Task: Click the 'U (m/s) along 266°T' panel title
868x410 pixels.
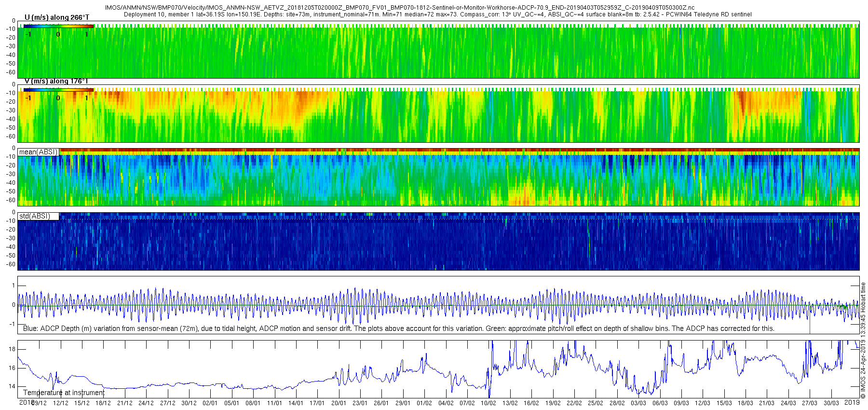Action: click(x=57, y=17)
